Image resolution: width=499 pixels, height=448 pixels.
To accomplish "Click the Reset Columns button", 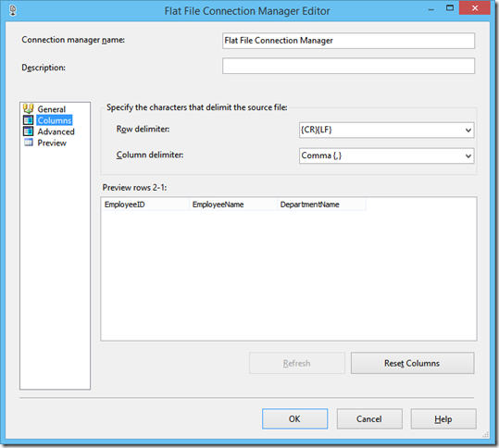I will coord(413,363).
